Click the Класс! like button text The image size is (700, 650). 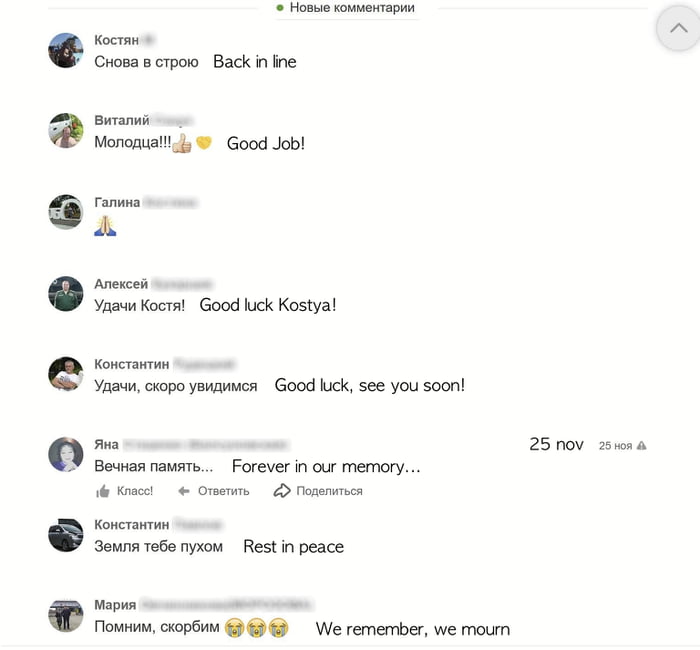click(x=135, y=491)
